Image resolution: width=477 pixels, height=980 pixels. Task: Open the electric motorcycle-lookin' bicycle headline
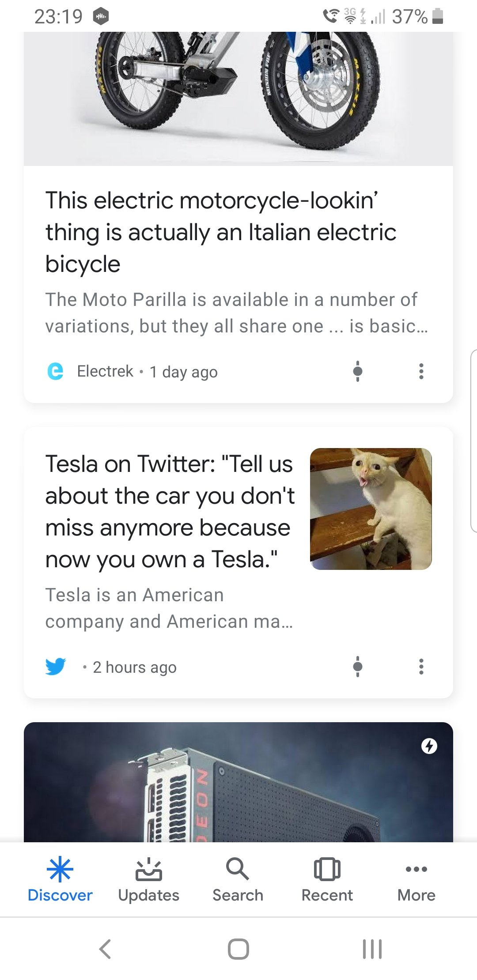221,232
